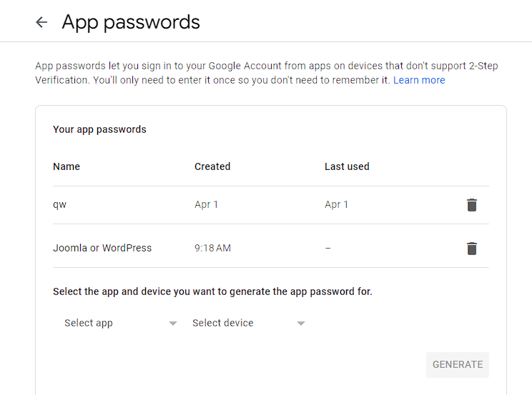Screen dimensions: 532x395
Task: Select the qw password name
Action: click(59, 205)
